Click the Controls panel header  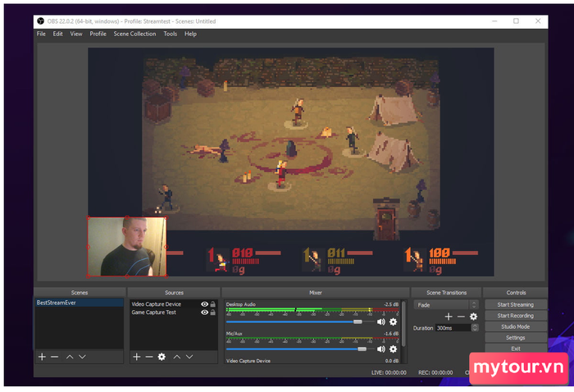point(516,293)
